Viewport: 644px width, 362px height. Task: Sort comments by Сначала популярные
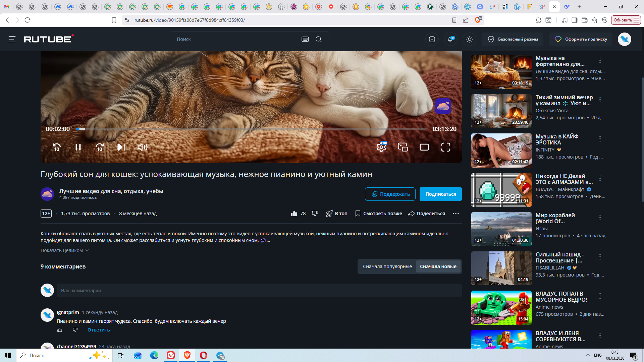point(387,266)
